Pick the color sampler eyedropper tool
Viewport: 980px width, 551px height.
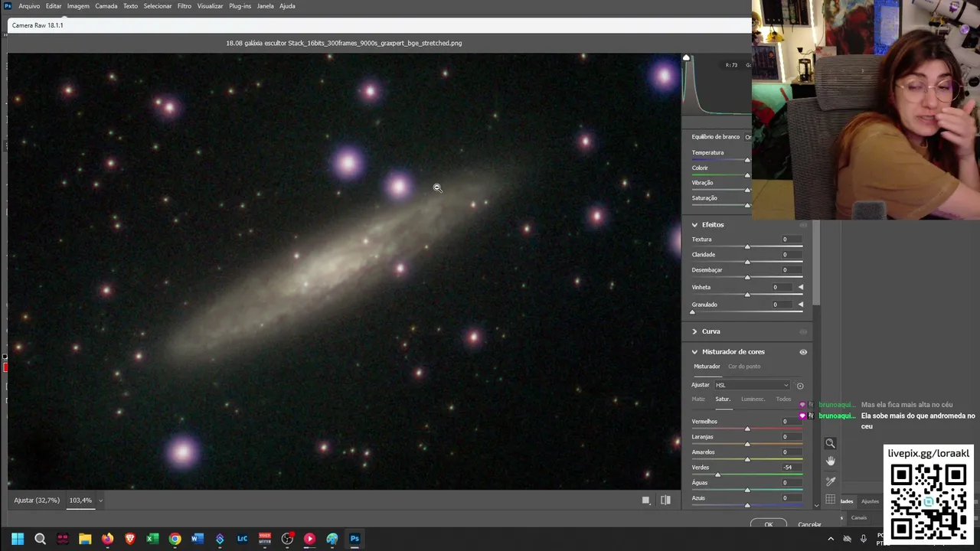point(830,481)
